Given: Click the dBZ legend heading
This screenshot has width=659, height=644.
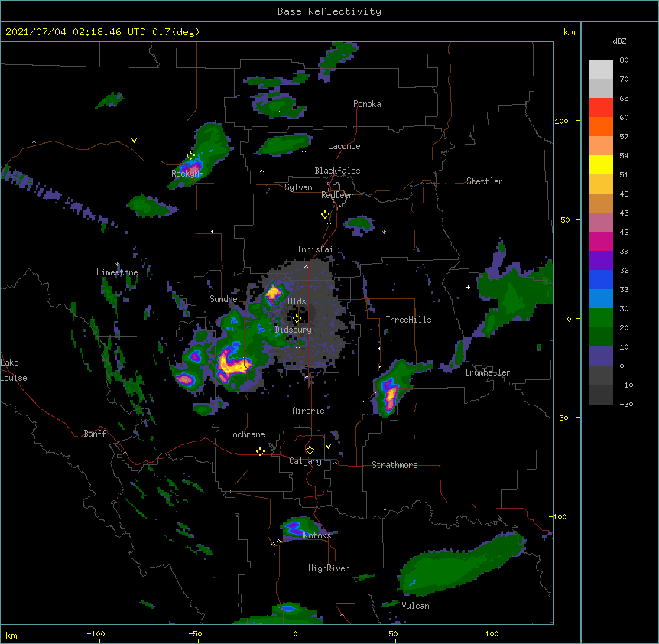Looking at the screenshot, I should tap(619, 41).
